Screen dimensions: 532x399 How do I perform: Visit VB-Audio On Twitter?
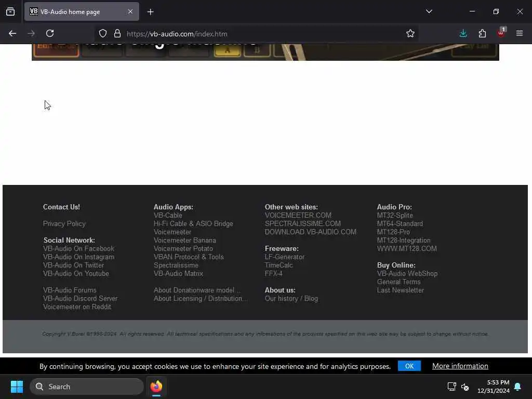point(73,265)
